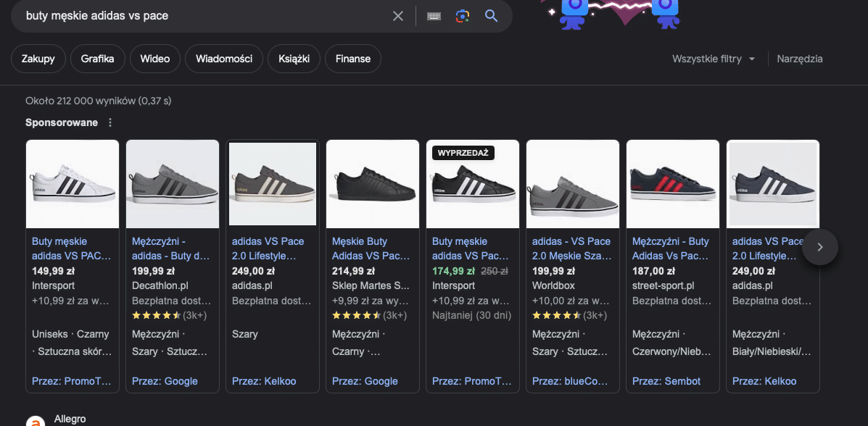Go to the Finanse tab

click(x=353, y=59)
